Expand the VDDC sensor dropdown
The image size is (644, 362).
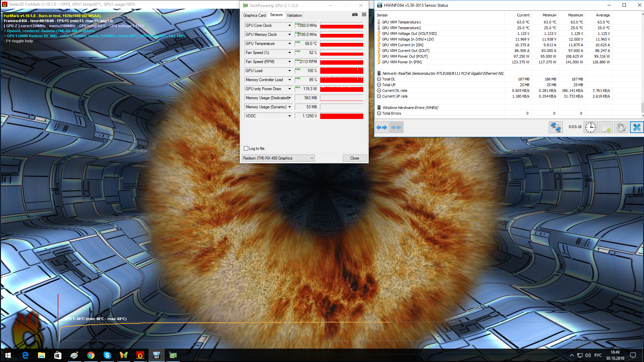coord(289,116)
